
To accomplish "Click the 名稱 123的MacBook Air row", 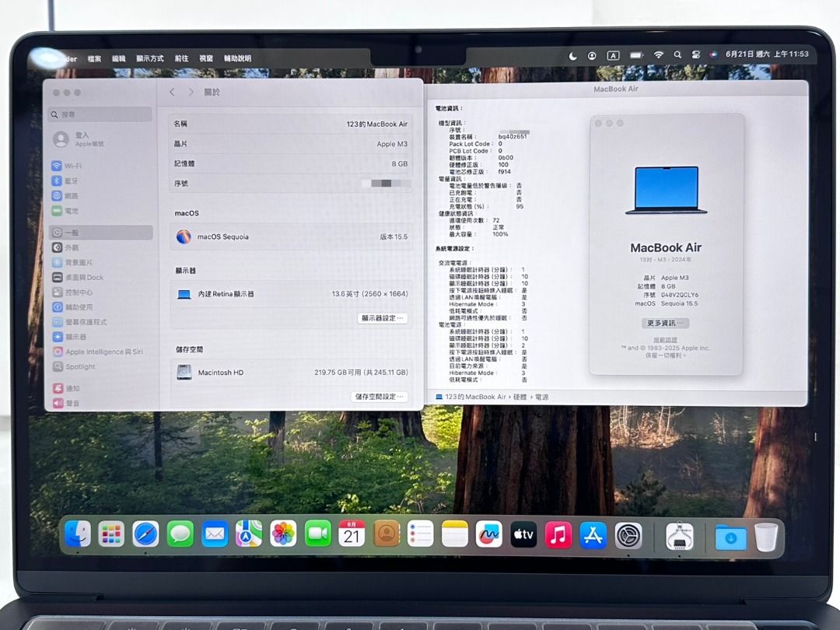I will pos(292,124).
